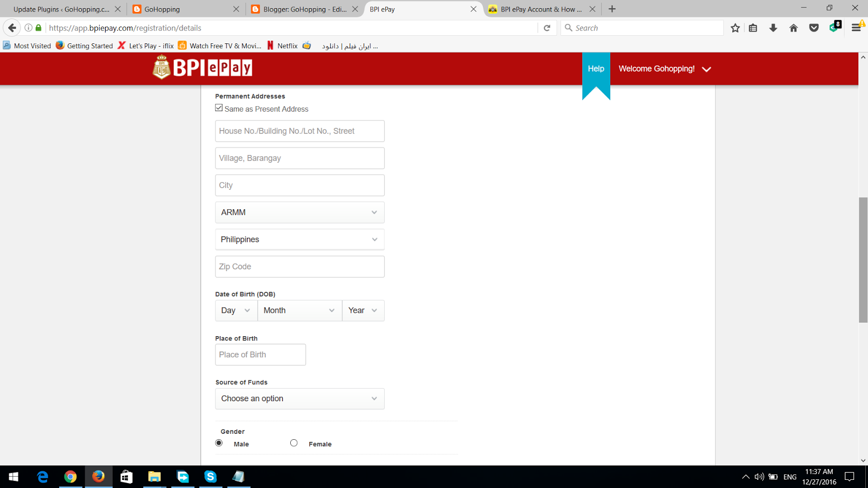Open Skype from the taskbar
868x488 pixels.
210,477
